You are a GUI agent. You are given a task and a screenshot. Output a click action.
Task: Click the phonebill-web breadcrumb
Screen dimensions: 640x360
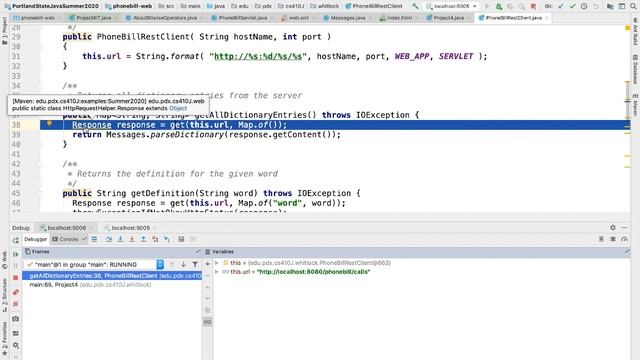129,6
